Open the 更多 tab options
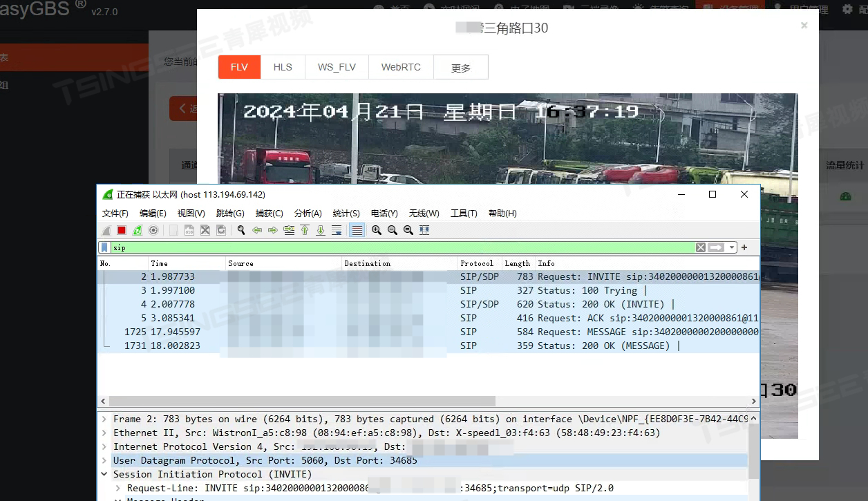 tap(461, 67)
